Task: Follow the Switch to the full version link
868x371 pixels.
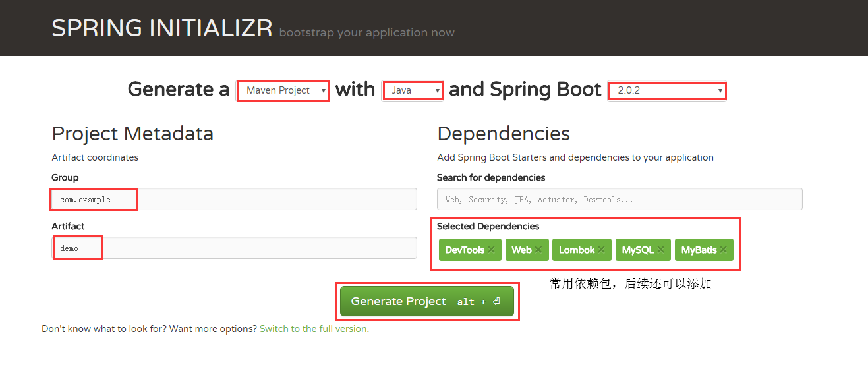Action: click(x=314, y=329)
